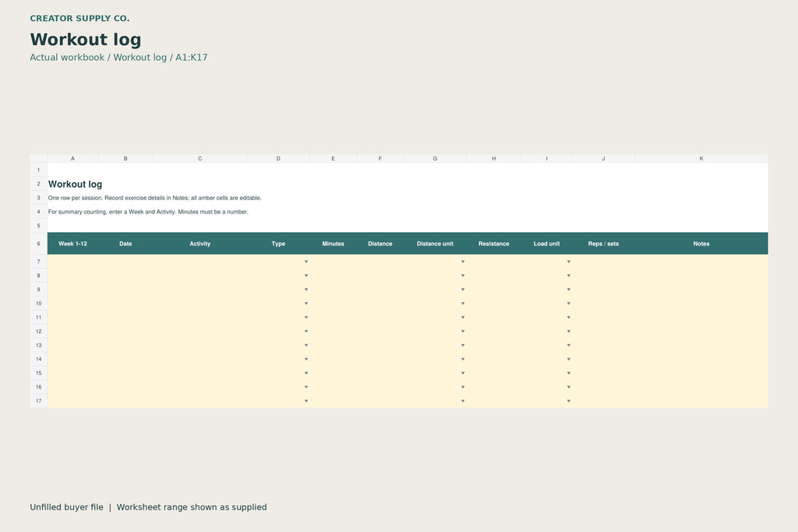The width and height of the screenshot is (798, 532).
Task: Click the 'Load unit' column heading
Action: point(546,244)
